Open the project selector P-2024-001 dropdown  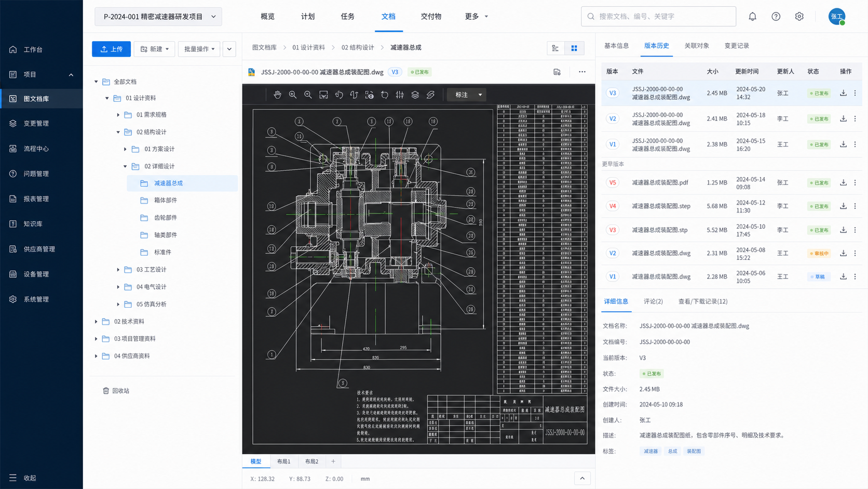click(158, 17)
